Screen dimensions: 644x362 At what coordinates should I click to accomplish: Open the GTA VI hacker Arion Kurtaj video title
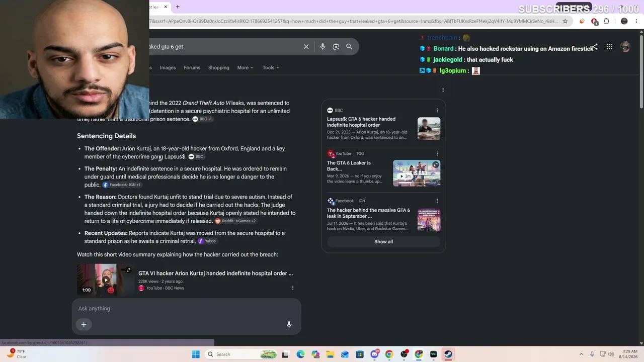(215, 274)
